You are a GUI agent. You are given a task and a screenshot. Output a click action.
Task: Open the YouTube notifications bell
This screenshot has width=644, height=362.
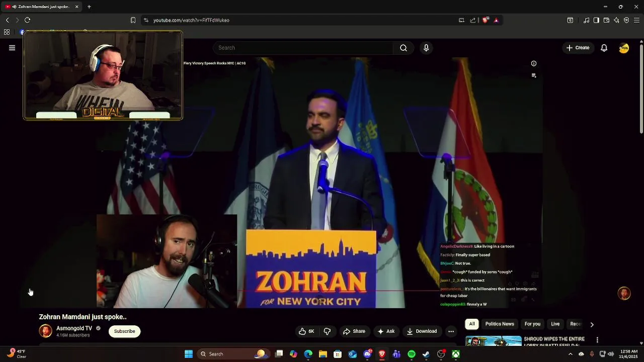604,48
